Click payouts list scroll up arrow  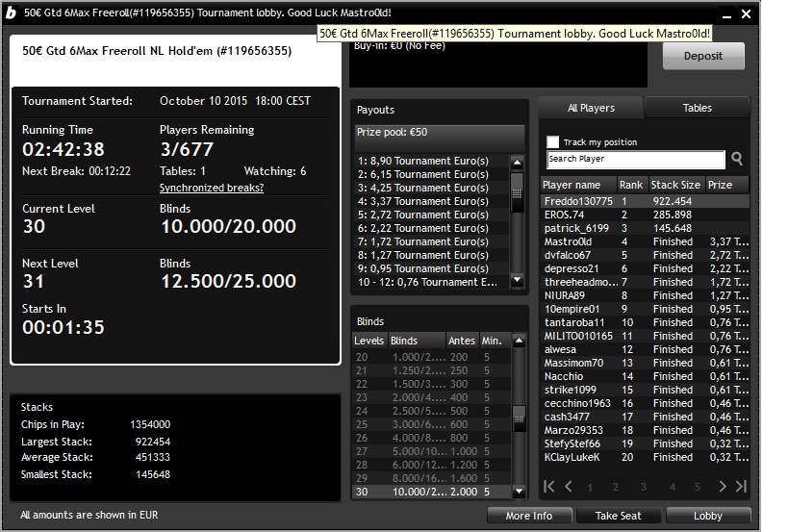(517, 163)
